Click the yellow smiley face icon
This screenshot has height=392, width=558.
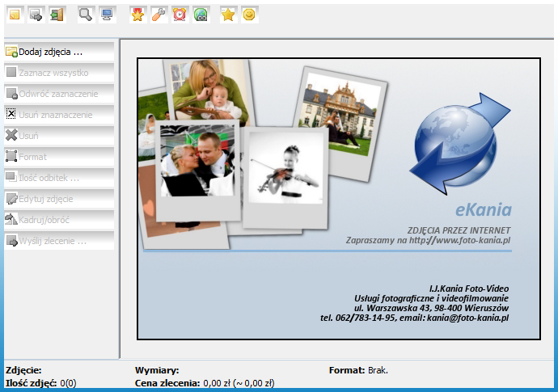tap(249, 15)
